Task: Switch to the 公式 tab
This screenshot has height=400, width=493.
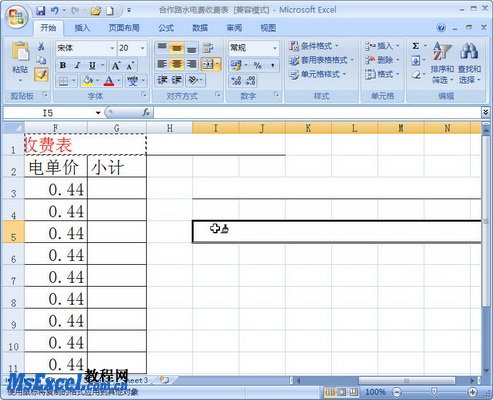Action: tap(166, 28)
